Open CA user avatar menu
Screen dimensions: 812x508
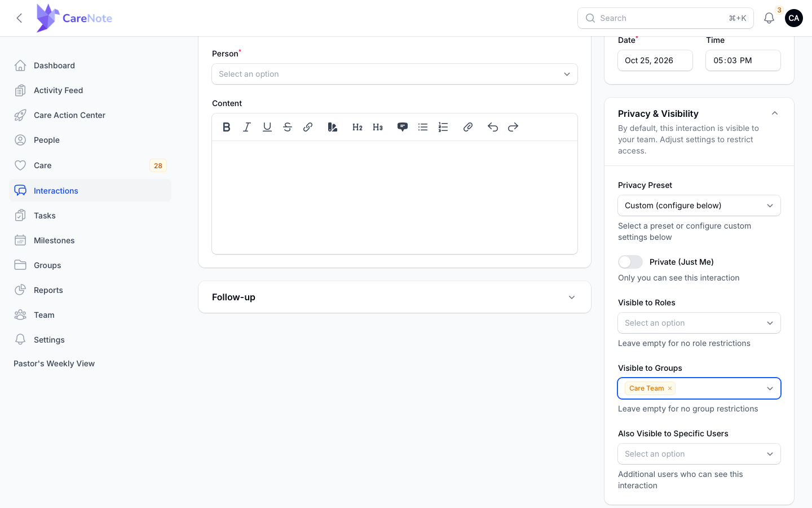pos(794,18)
